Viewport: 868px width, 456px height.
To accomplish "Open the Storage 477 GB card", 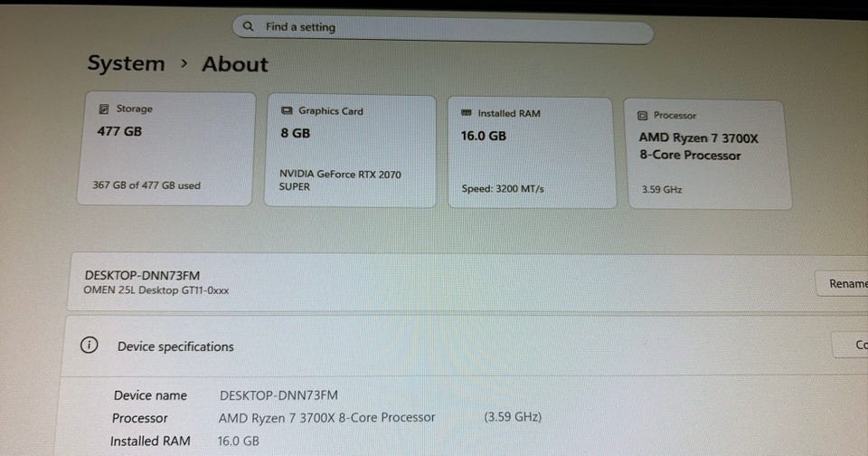I will [x=166, y=148].
